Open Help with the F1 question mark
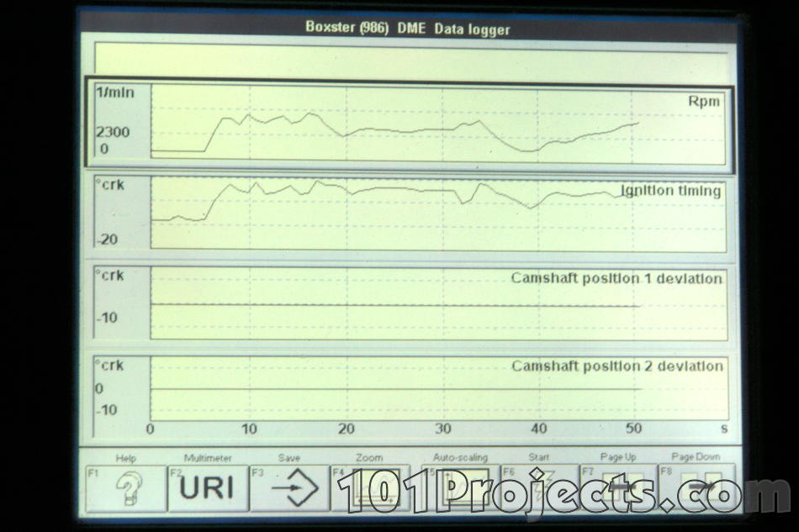The image size is (799, 532). point(126,488)
